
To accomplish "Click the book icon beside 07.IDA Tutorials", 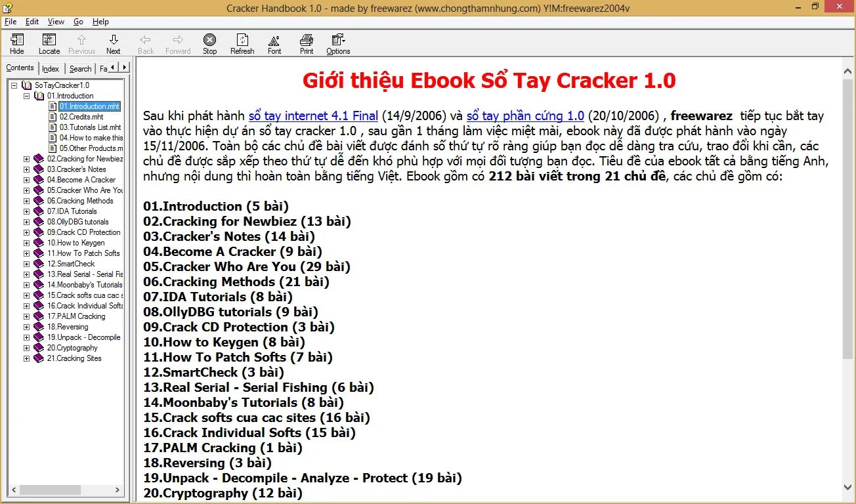I will coord(39,211).
